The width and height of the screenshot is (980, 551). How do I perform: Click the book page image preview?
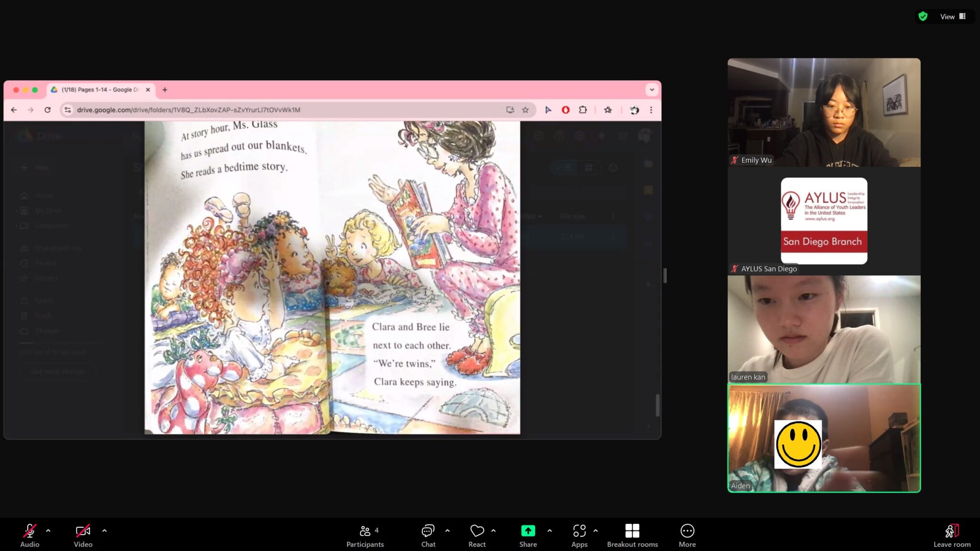click(x=332, y=277)
